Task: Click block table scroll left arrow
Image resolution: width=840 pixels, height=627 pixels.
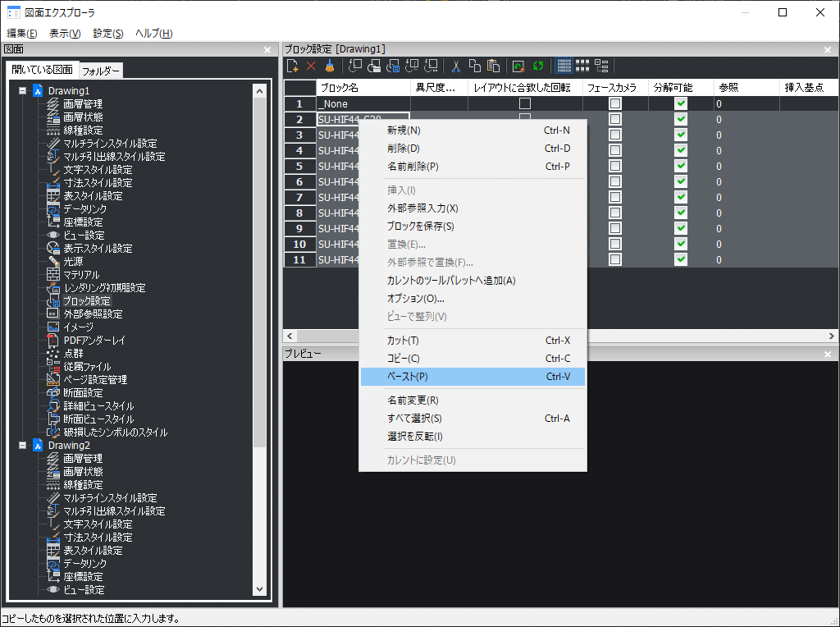Action: click(x=290, y=336)
